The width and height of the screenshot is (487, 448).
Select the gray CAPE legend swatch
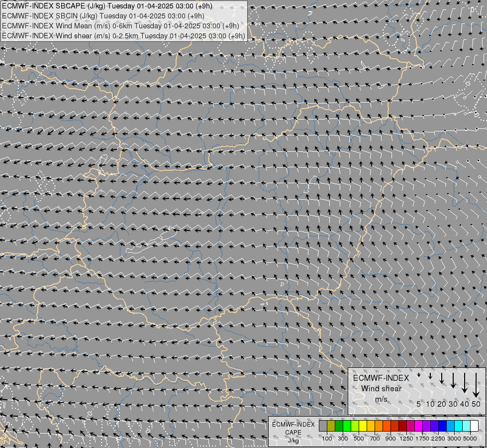click(x=323, y=426)
